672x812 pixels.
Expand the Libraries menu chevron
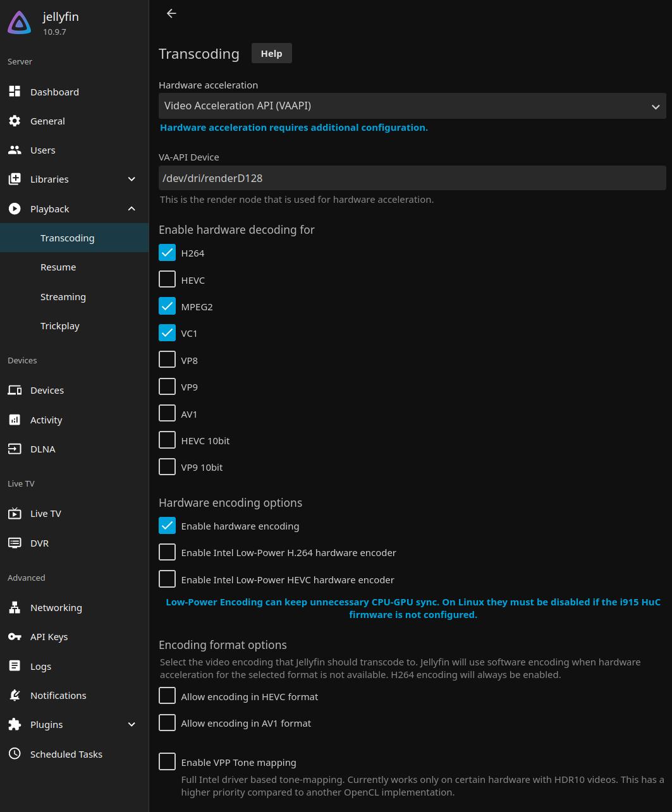tap(131, 179)
